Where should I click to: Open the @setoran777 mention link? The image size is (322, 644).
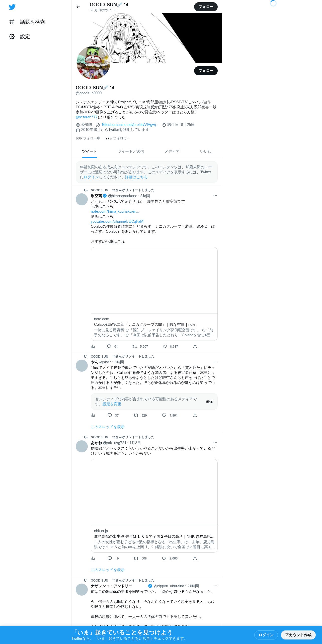pos(87,117)
